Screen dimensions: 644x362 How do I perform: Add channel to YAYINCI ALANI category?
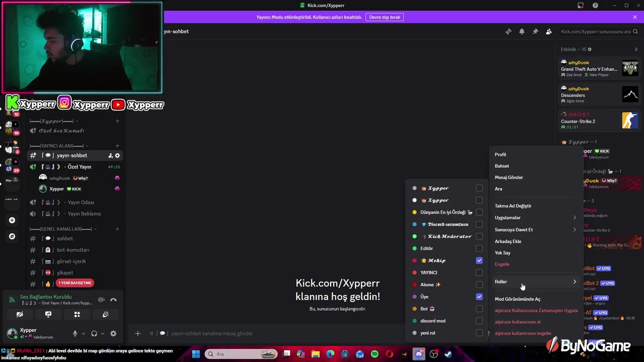coord(117,146)
